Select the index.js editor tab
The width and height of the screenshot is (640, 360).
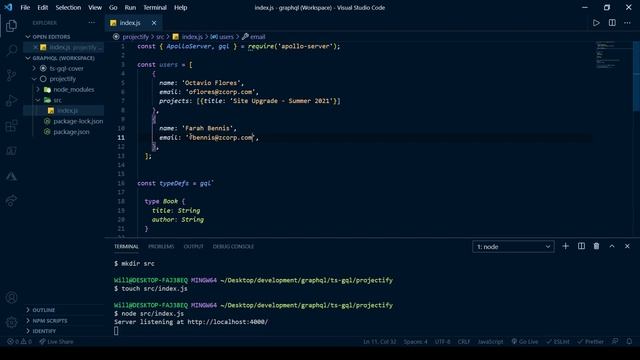pyautogui.click(x=133, y=23)
